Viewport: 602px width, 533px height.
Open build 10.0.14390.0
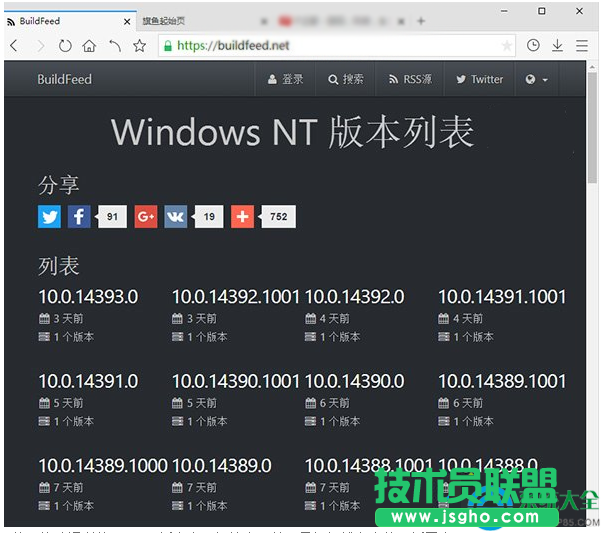(x=354, y=381)
